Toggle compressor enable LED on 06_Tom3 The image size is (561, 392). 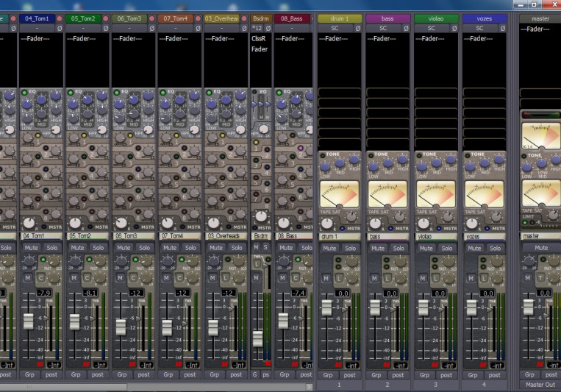(x=135, y=260)
